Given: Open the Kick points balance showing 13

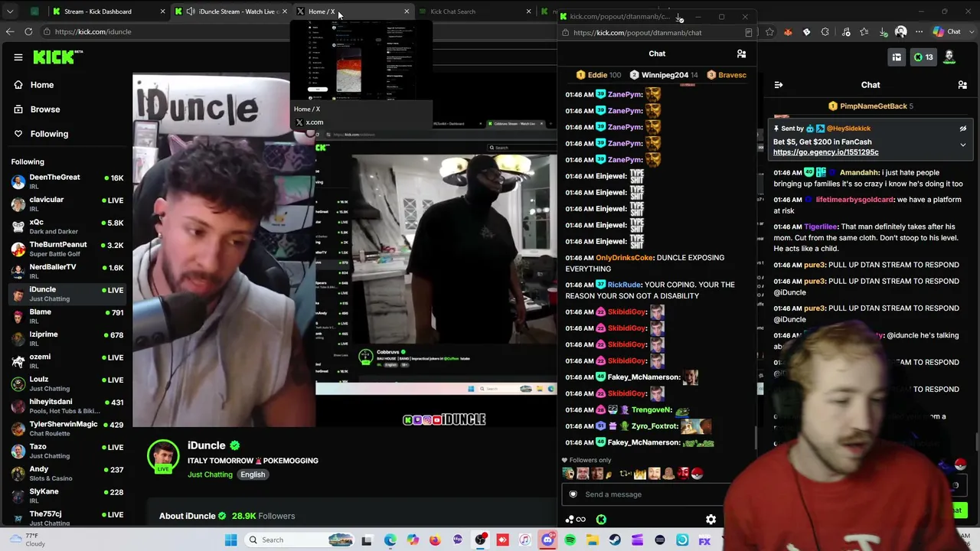Looking at the screenshot, I should pos(923,57).
